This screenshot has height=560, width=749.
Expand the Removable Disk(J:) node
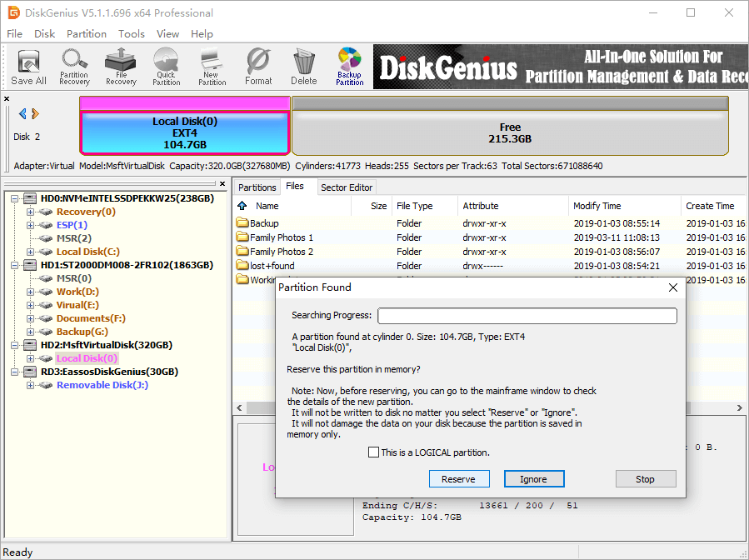click(x=31, y=385)
